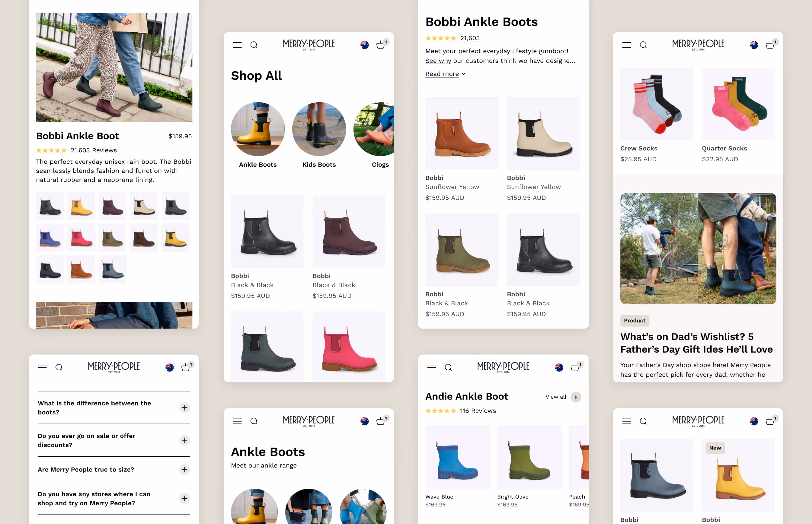The height and width of the screenshot is (524, 812).
Task: Choose the pink Bobbi boot color swatch
Action: click(x=81, y=237)
